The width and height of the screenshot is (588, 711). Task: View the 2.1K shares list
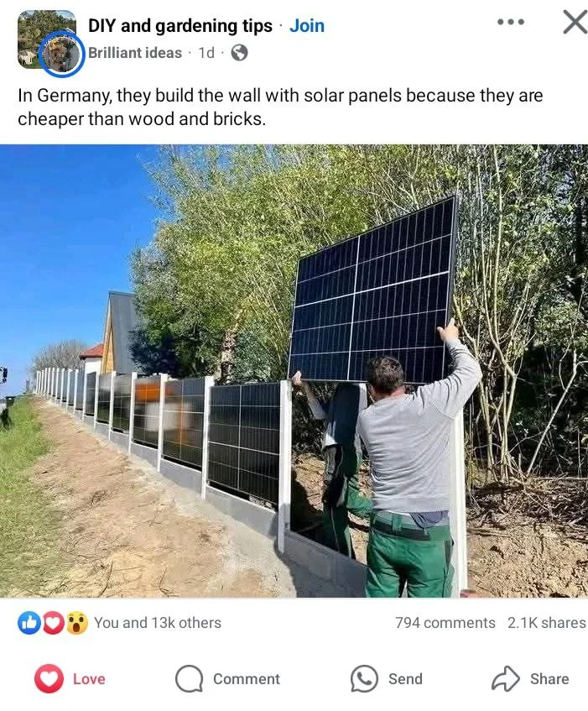click(x=547, y=623)
